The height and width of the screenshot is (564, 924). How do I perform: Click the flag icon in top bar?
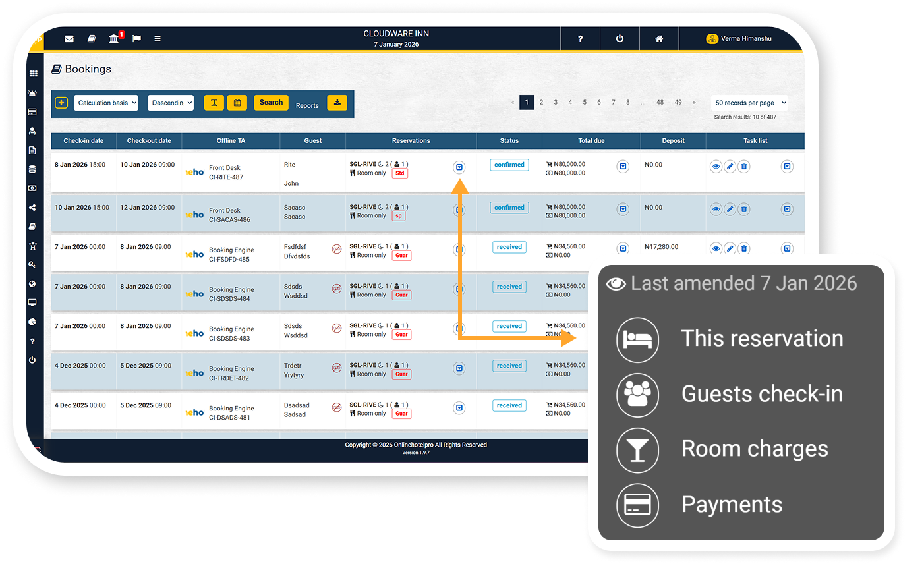tap(136, 39)
